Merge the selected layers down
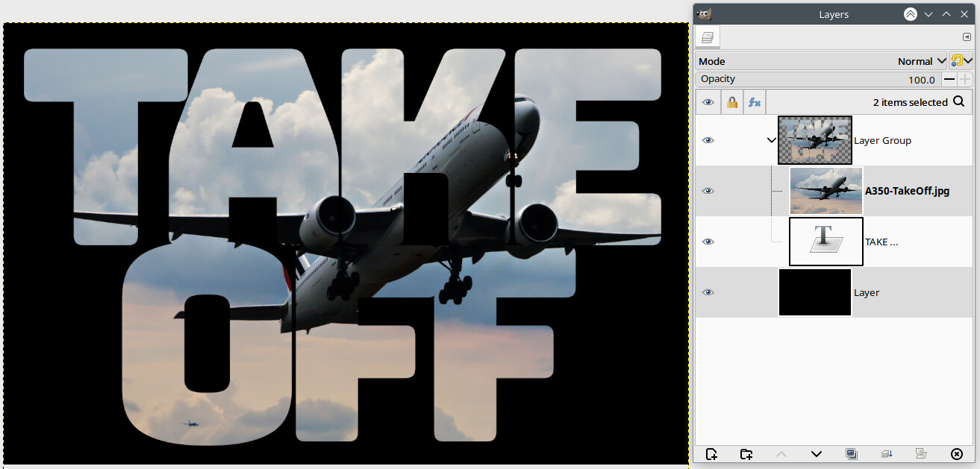Viewport: 980px width, 469px height. pos(886,453)
